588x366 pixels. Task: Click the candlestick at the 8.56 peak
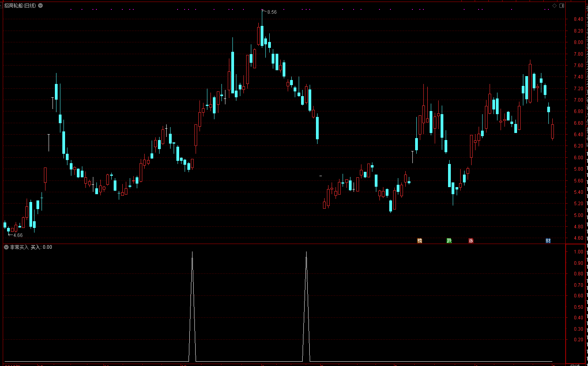click(x=262, y=36)
